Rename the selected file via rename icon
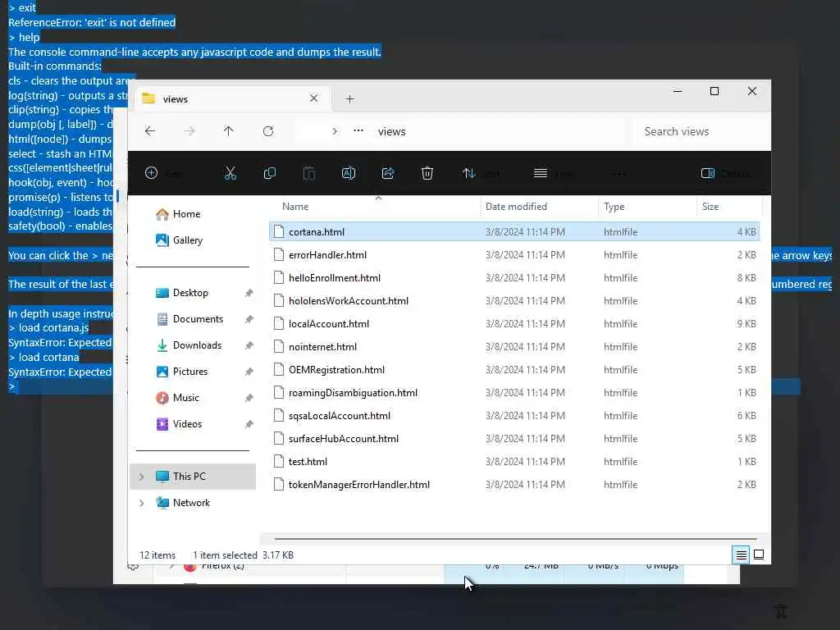840x630 pixels. pyautogui.click(x=348, y=173)
